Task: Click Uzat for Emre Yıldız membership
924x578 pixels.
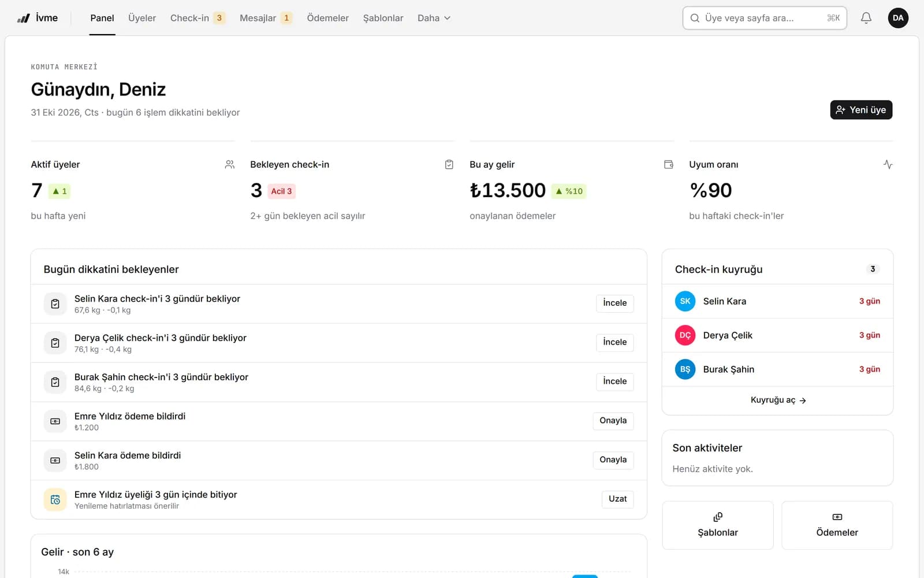Action: pos(617,500)
